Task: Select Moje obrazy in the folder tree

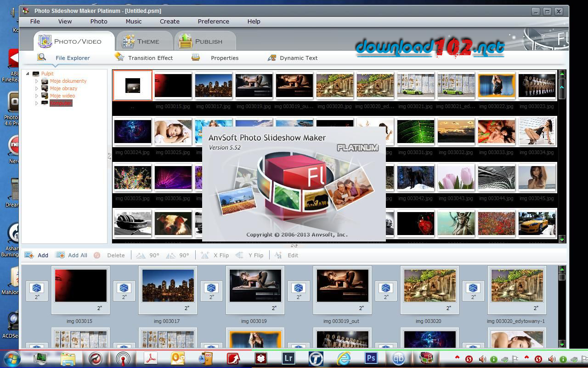Action: click(63, 88)
